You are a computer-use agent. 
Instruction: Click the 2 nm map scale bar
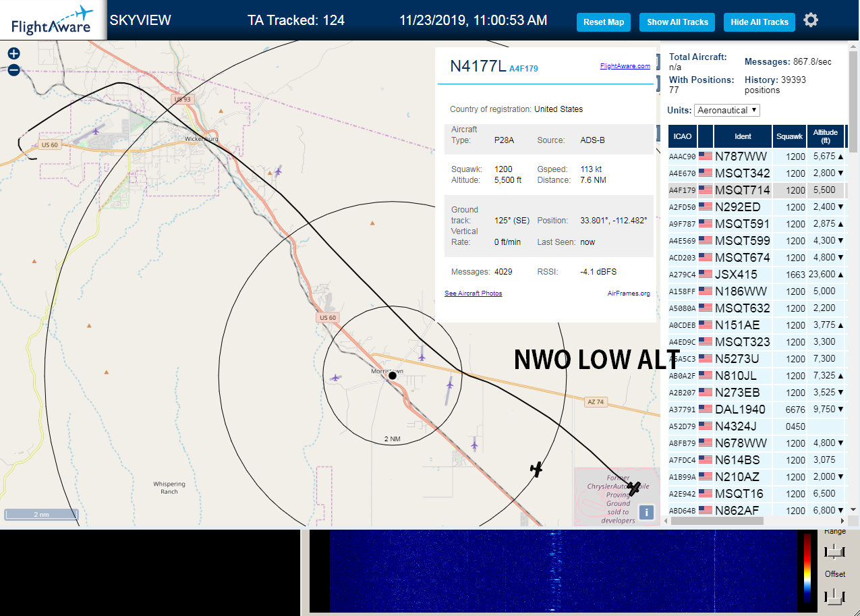[x=41, y=514]
